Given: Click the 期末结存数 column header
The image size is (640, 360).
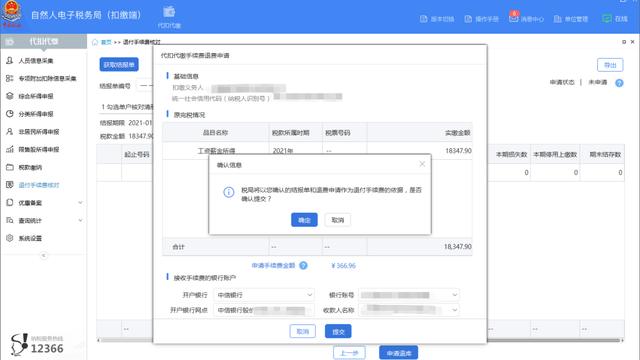Looking at the screenshot, I should pyautogui.click(x=605, y=155).
